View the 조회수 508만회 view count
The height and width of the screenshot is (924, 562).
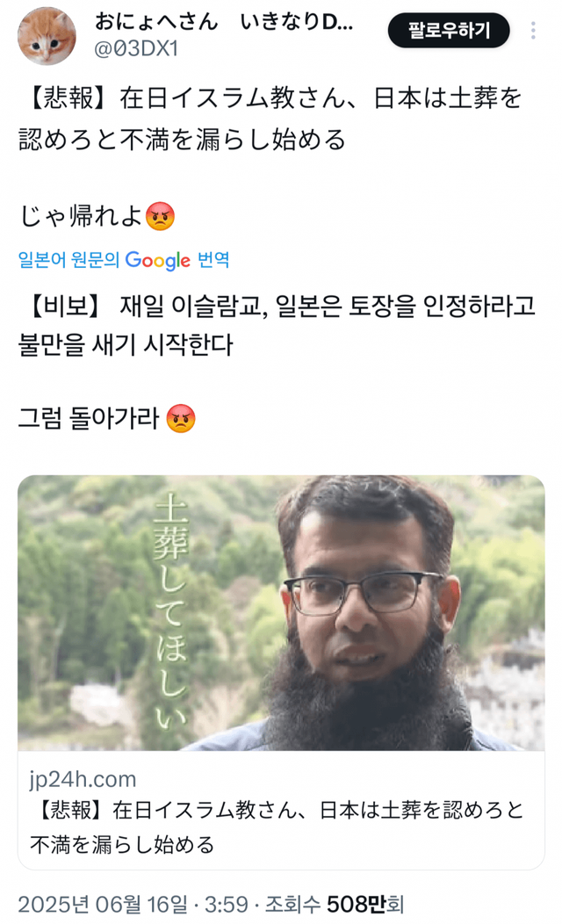tap(334, 904)
